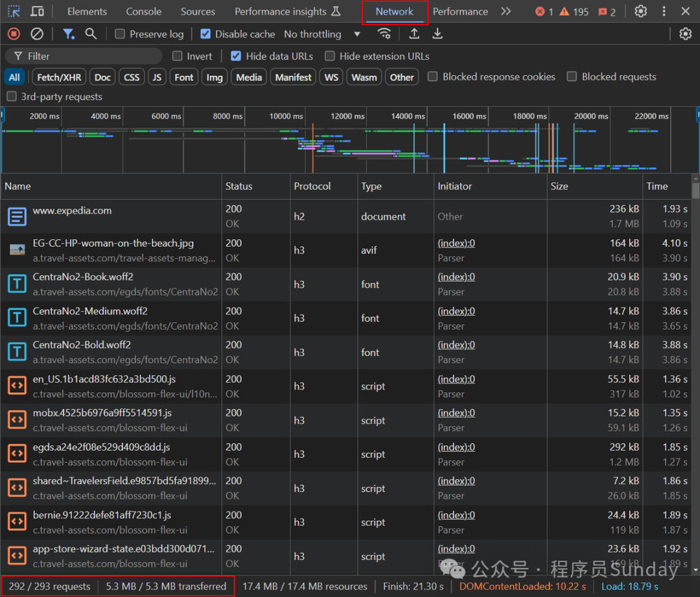Image resolution: width=700 pixels, height=597 pixels.
Task: Click the error count indicator
Action: (544, 12)
